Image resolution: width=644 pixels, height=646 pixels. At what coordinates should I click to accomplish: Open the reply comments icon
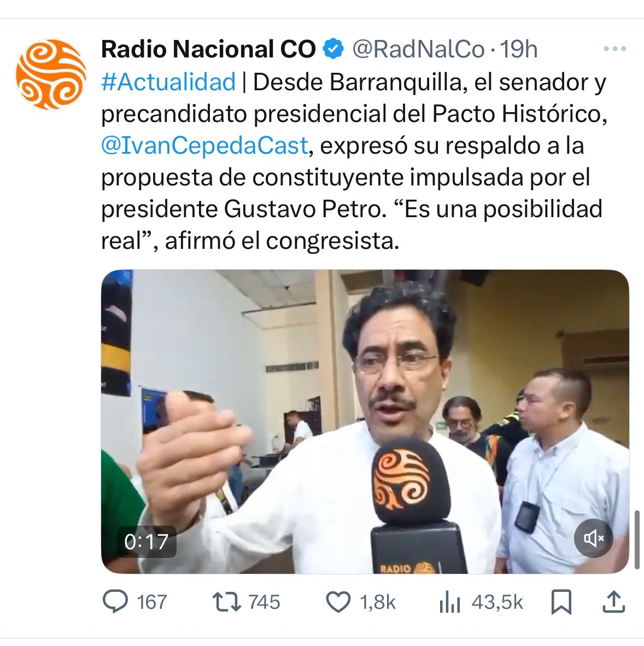coord(115,602)
